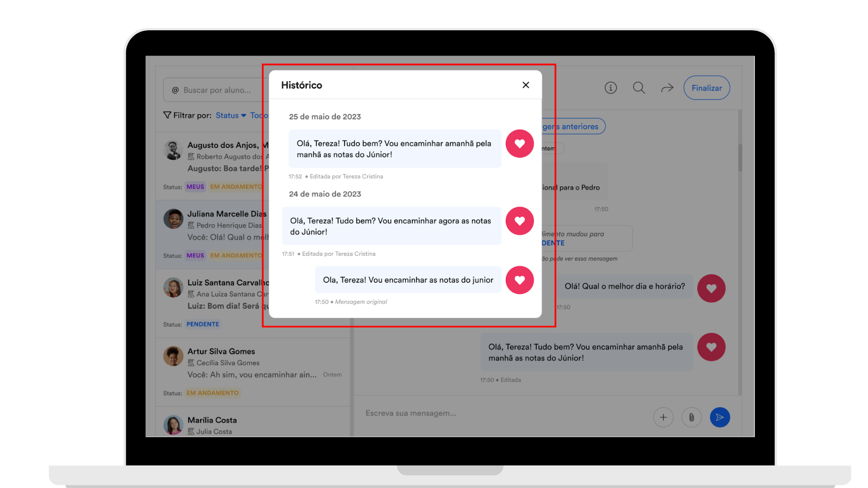The width and height of the screenshot is (868, 488).
Task: Click the plus icon in message composer
Action: point(663,417)
